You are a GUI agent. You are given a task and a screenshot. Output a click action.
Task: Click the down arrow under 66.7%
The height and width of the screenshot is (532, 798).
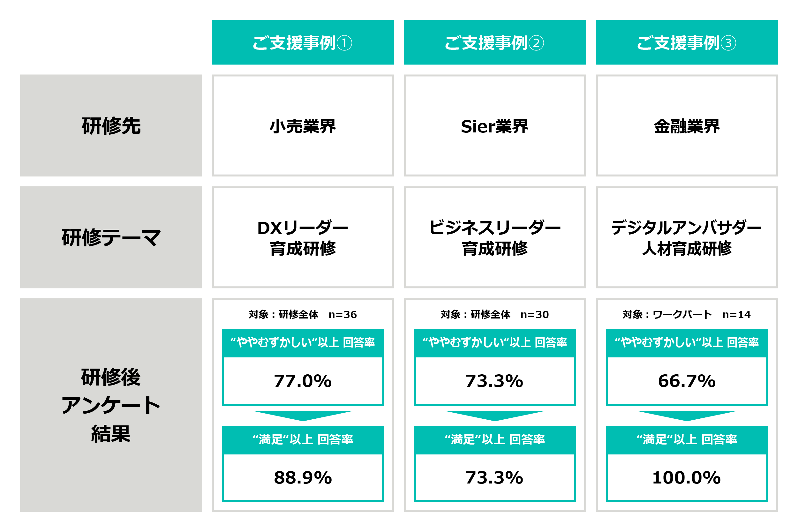click(687, 416)
